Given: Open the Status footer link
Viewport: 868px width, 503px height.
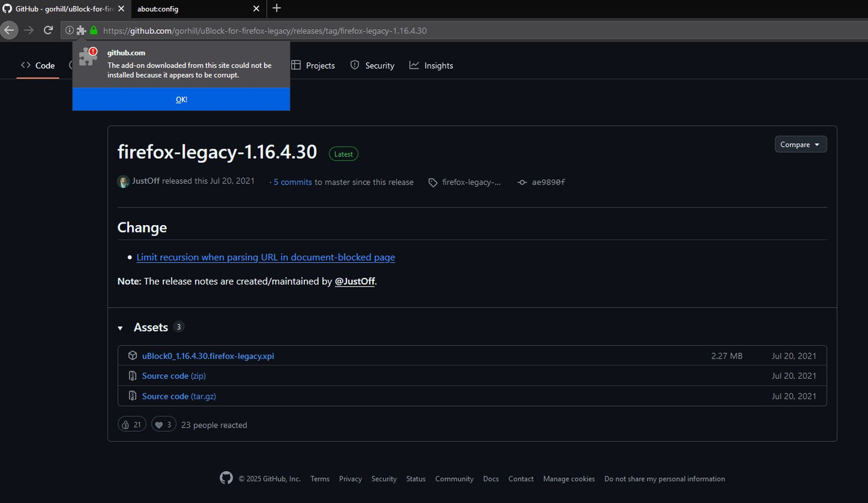Looking at the screenshot, I should click(x=416, y=479).
